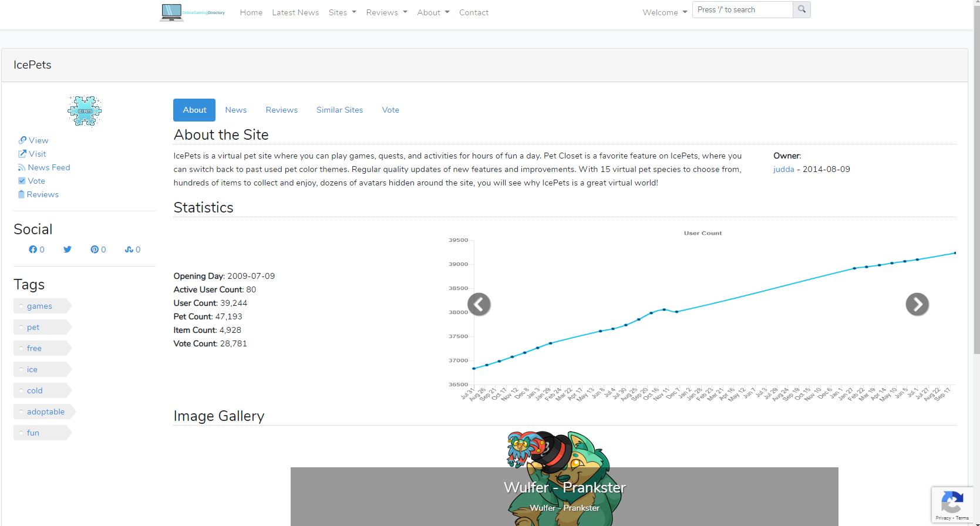Viewport: 980px width, 526px height.
Task: Click the search magnifier button
Action: (801, 9)
